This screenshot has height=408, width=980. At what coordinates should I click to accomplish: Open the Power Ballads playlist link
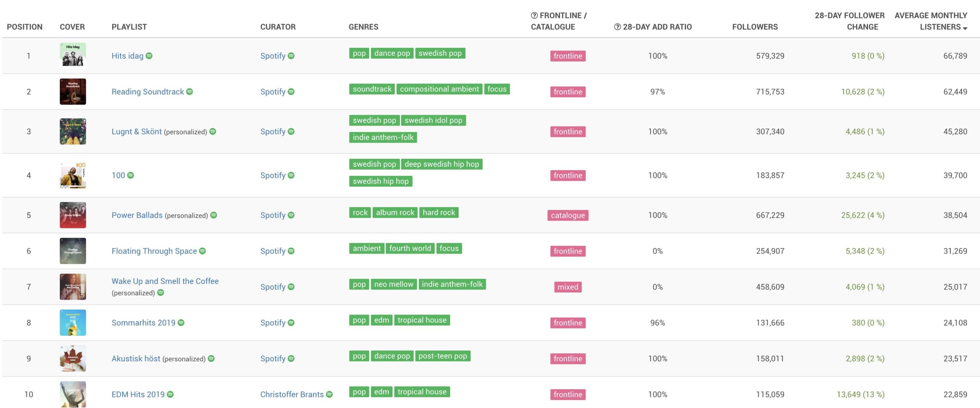coord(137,215)
